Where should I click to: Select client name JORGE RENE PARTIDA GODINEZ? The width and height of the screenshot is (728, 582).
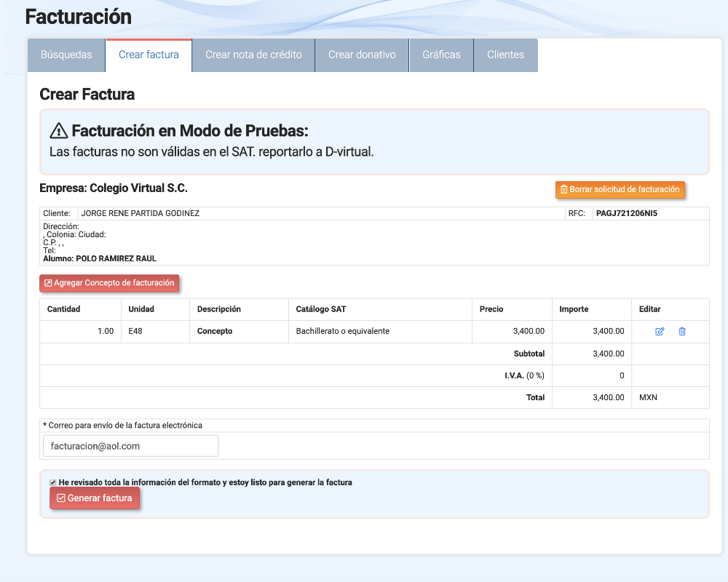coord(141,213)
